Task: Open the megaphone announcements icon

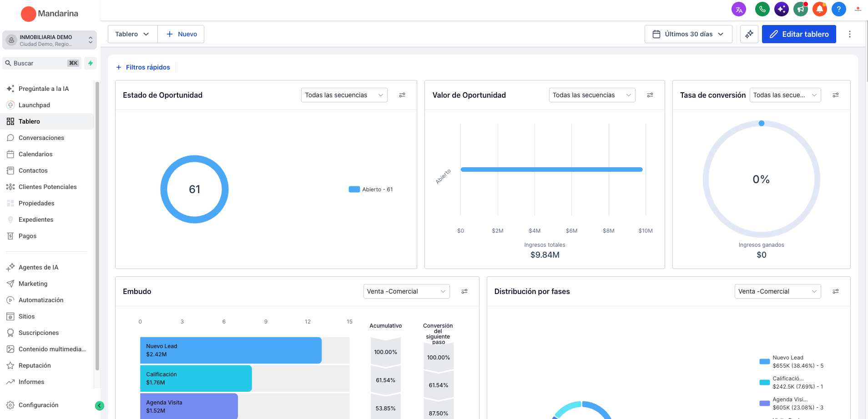Action: point(801,9)
